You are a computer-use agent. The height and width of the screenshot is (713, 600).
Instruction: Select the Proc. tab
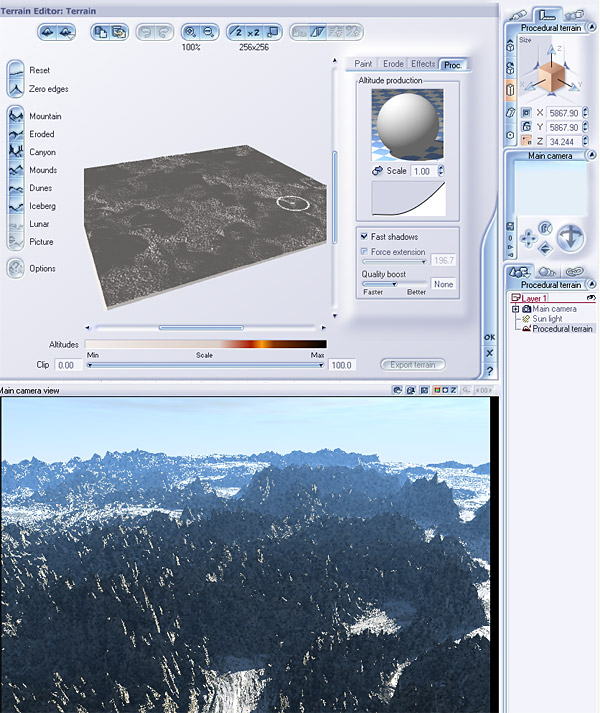[453, 65]
